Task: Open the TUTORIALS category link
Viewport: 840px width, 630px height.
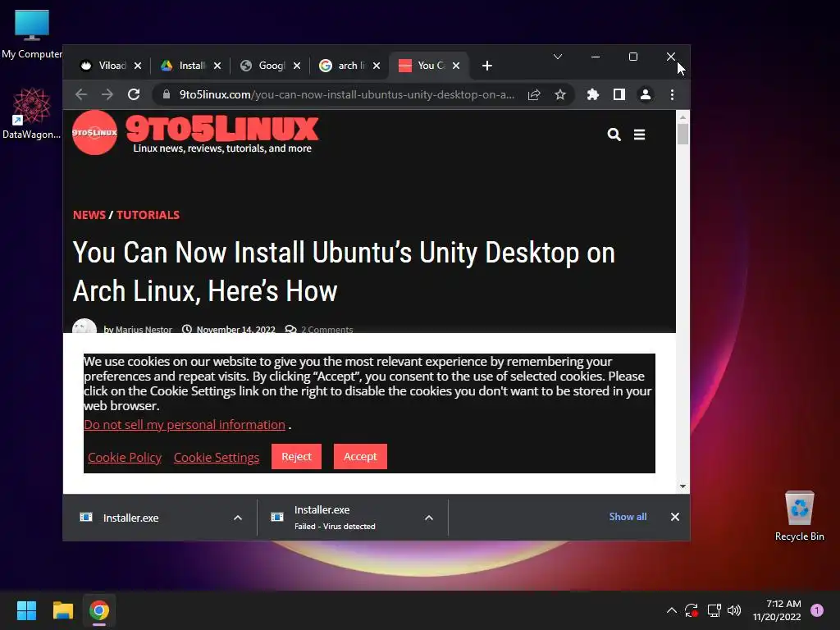Action: pyautogui.click(x=148, y=215)
